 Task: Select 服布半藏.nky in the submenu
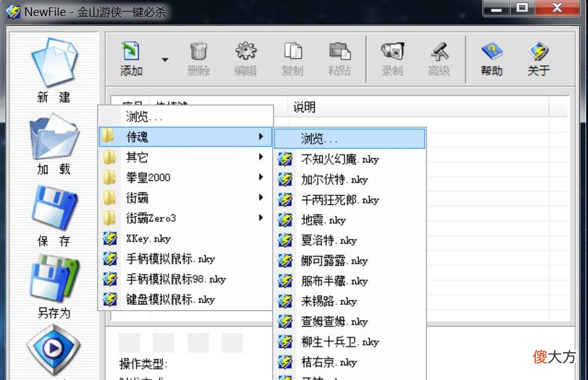350,280
